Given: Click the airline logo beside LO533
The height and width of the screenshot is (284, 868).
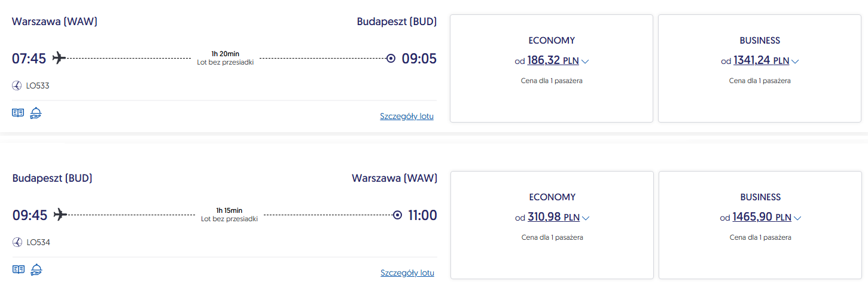Looking at the screenshot, I should pos(17,85).
